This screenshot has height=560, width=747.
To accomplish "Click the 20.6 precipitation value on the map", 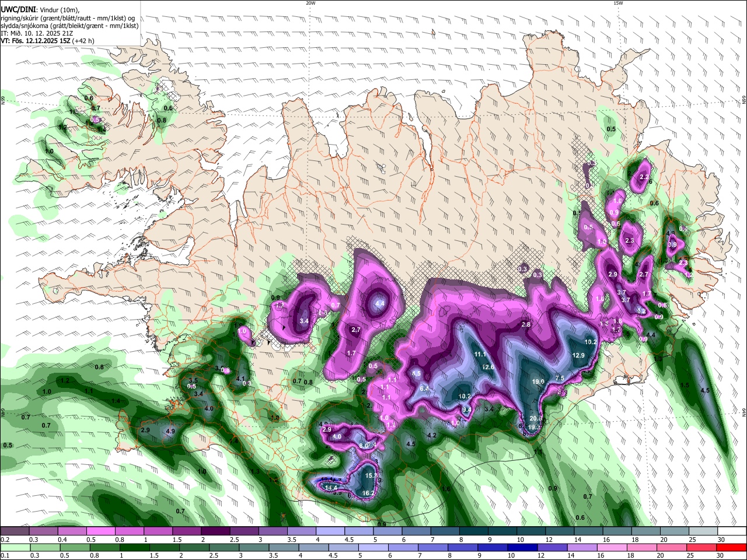I will (x=536, y=418).
